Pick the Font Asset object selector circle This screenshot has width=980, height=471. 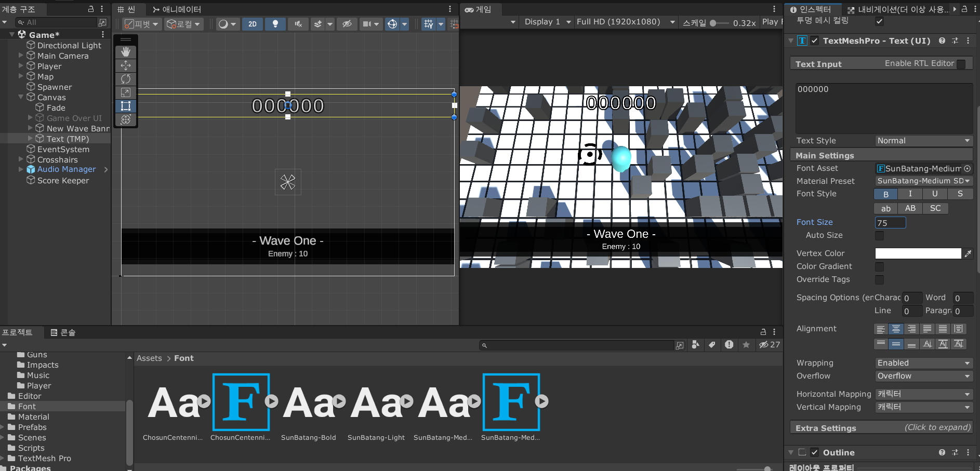967,168
